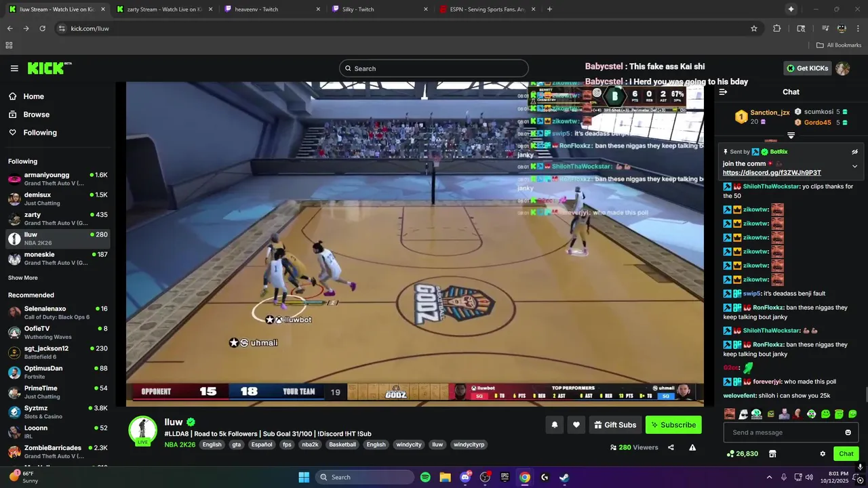This screenshot has height=488, width=868.
Task: Open the emoji picker in message box
Action: (848, 432)
